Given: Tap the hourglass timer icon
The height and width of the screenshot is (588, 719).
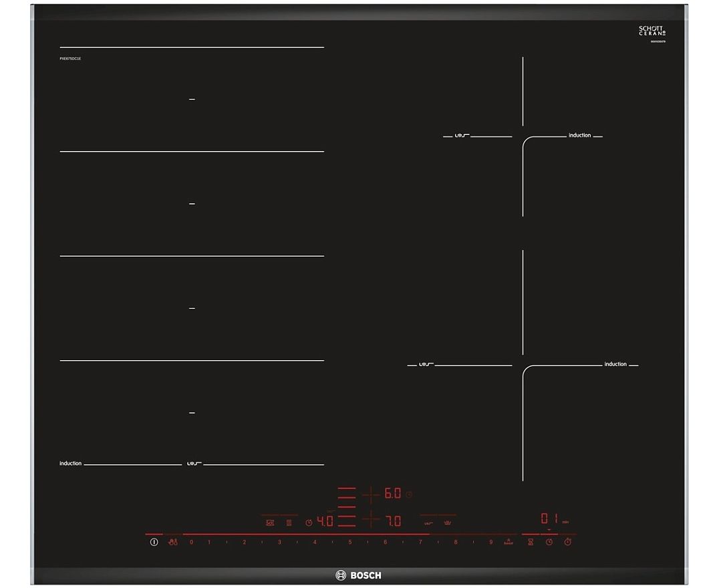Looking at the screenshot, I should pos(530,542).
